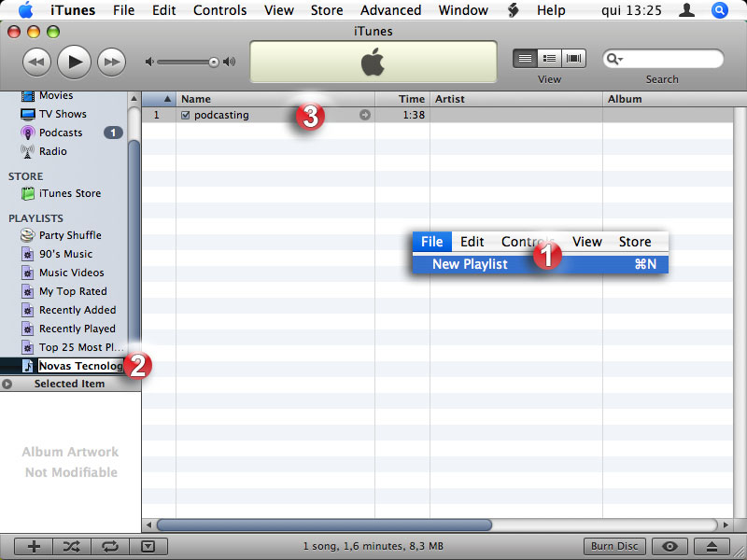The height and width of the screenshot is (560, 747).
Task: Open the user account menu icon
Action: (x=686, y=10)
